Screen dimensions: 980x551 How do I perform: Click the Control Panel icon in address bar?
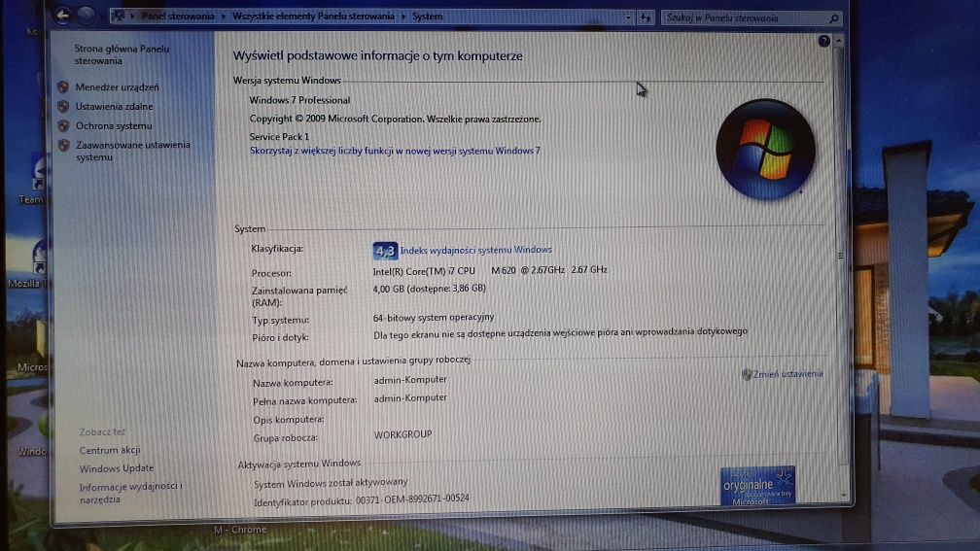119,17
